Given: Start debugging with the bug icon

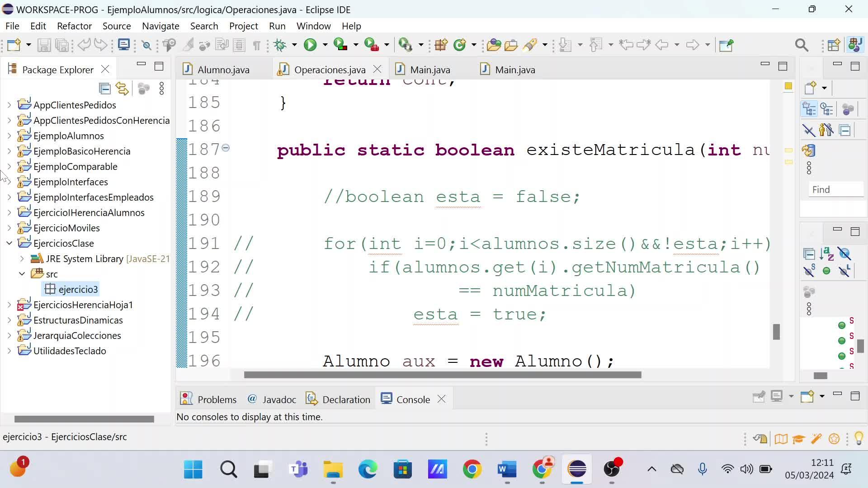Looking at the screenshot, I should 280,45.
